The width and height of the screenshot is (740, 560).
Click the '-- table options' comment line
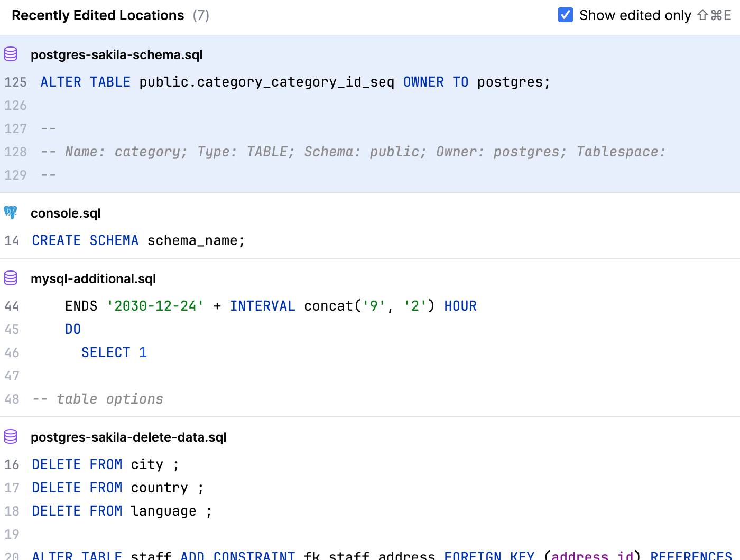coord(98,399)
